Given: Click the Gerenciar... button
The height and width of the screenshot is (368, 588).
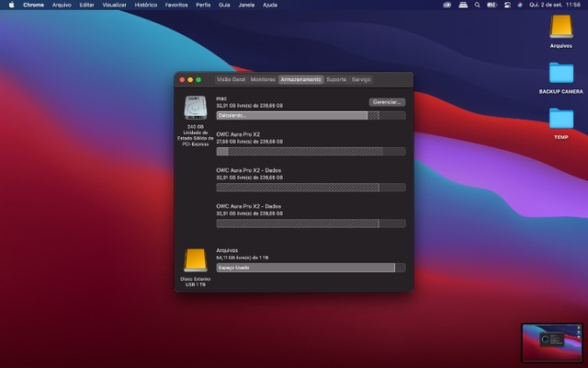Looking at the screenshot, I should 387,102.
